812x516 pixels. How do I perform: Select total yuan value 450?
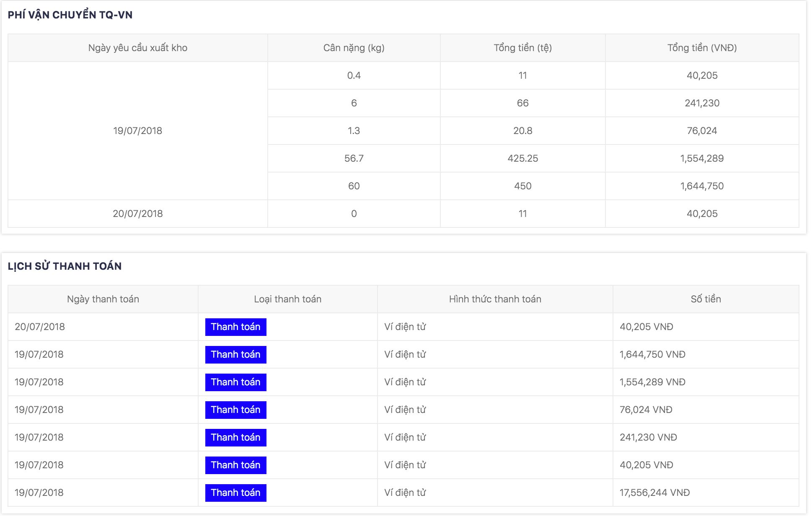point(523,186)
